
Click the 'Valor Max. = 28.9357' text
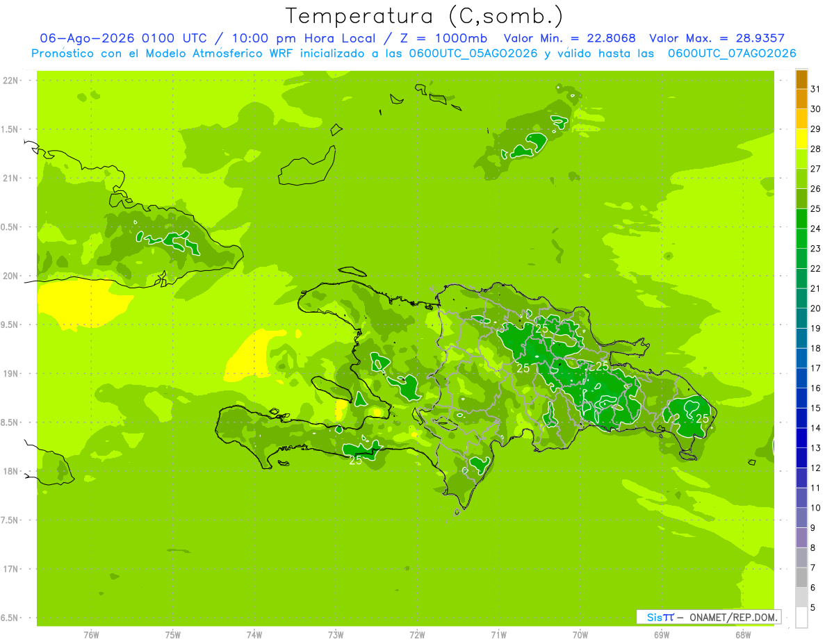[717, 38]
